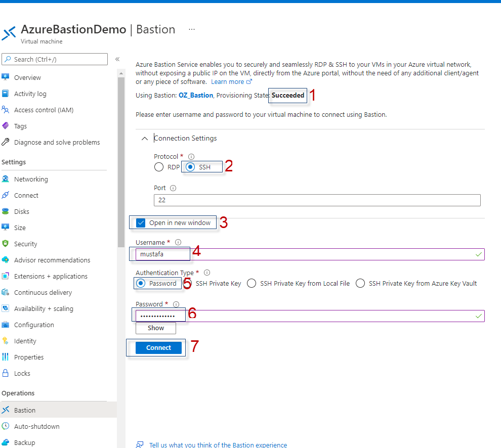Click the Username field with mustafa
The height and width of the screenshot is (448, 501).
pos(310,254)
